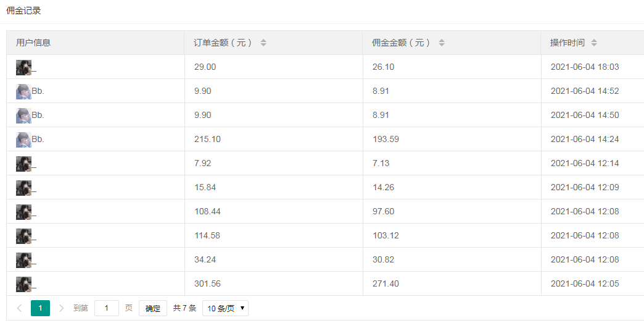This screenshot has width=644, height=323.
Task: Click the 确定 button
Action: coord(153,308)
